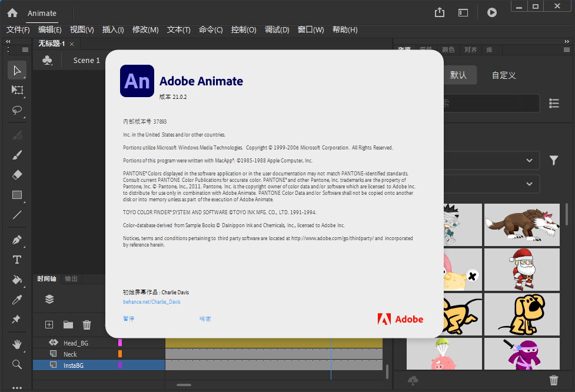Select the Eyedropper tool
Screen dimensions: 575x392
click(17, 300)
